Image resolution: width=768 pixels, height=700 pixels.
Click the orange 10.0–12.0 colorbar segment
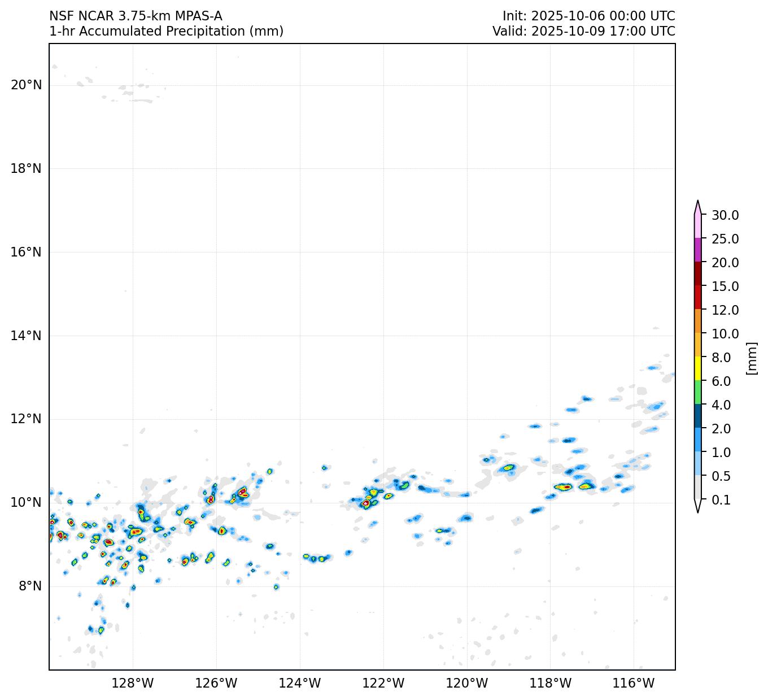click(698, 321)
